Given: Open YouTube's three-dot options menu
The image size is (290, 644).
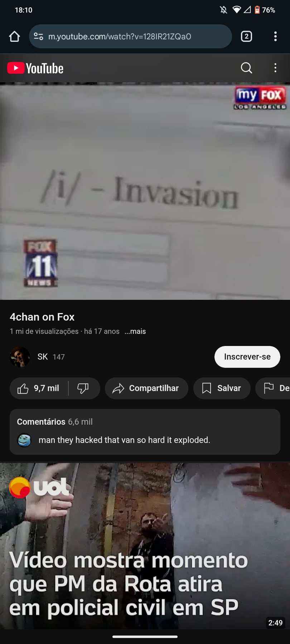Looking at the screenshot, I should click(275, 68).
